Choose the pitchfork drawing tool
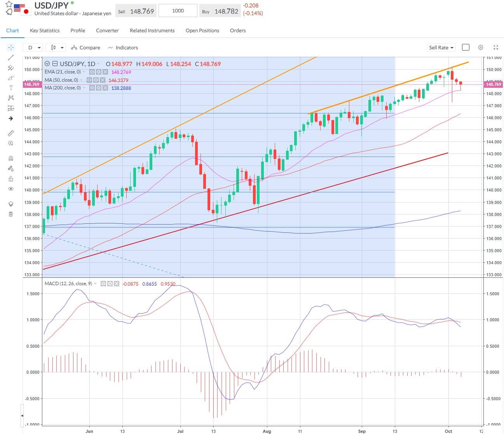 (x=11, y=68)
